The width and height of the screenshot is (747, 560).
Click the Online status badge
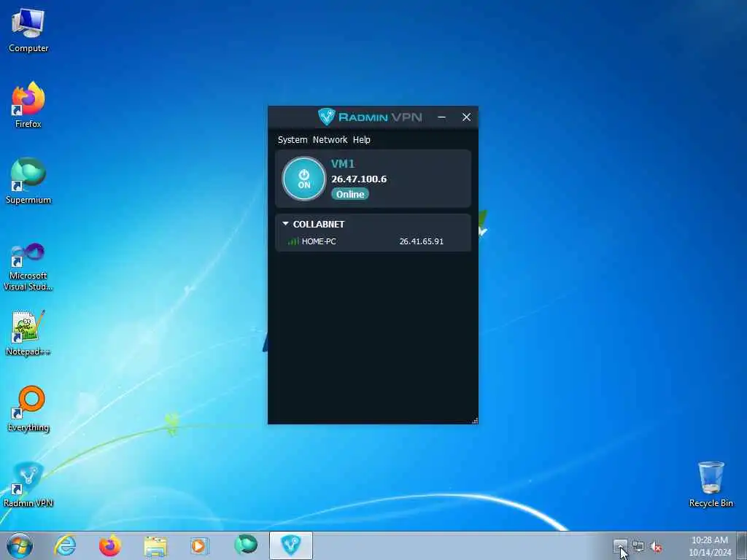(349, 194)
